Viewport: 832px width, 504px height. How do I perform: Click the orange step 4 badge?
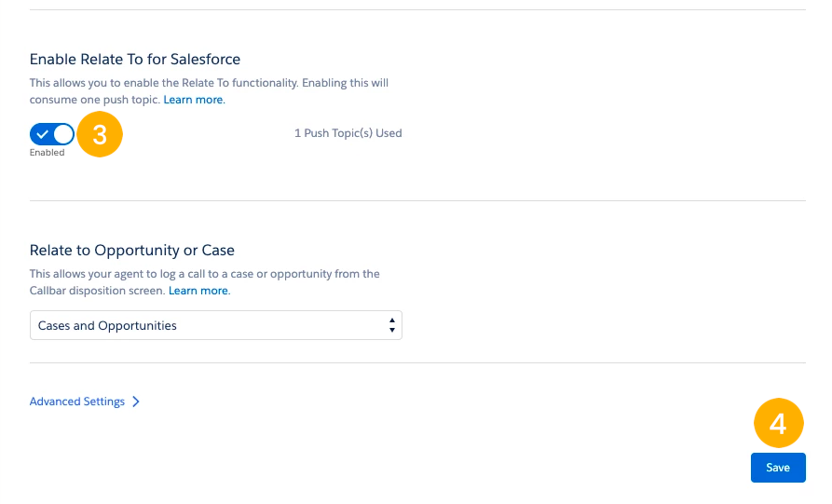tap(778, 423)
